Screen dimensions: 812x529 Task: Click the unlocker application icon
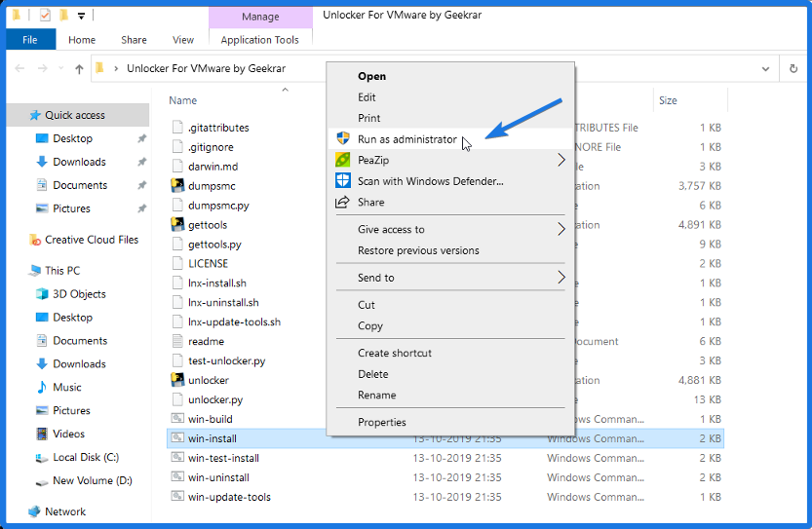[177, 379]
